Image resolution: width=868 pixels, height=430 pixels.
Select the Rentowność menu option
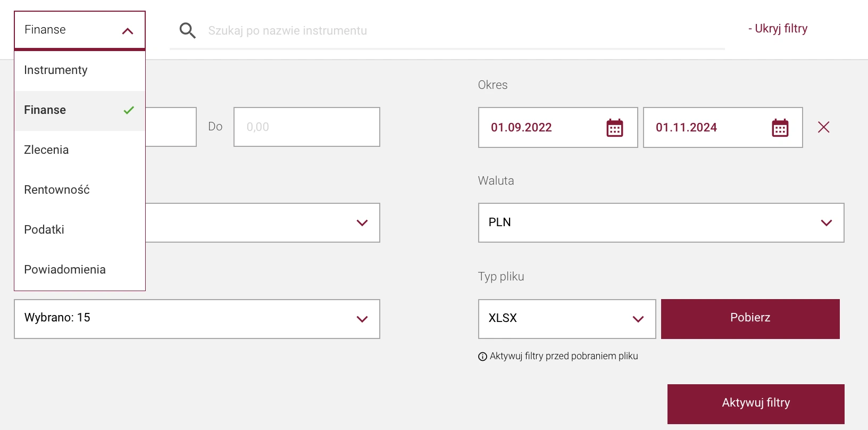[57, 190]
